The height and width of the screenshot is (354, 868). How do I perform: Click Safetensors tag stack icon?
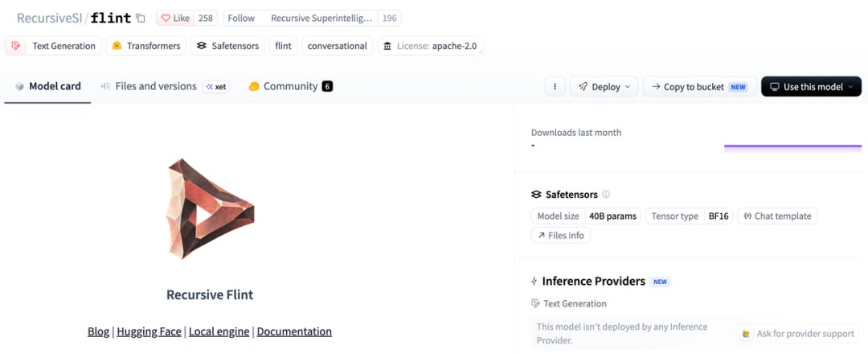202,46
